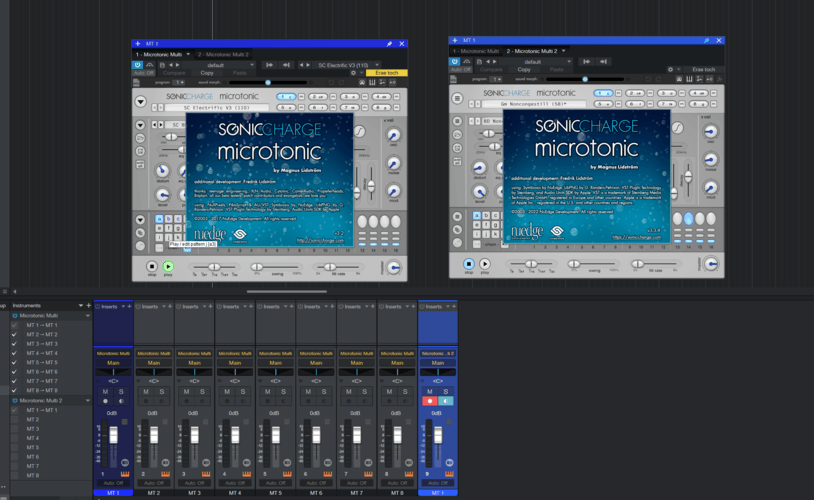Click stop button in right Microtonic window
814x500 pixels.
pyautogui.click(x=469, y=264)
